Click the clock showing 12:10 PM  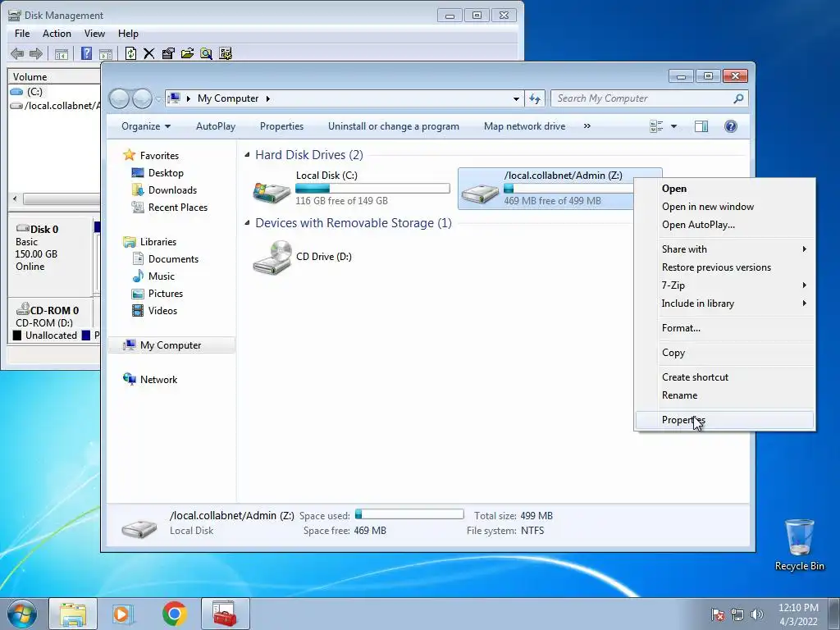798,608
